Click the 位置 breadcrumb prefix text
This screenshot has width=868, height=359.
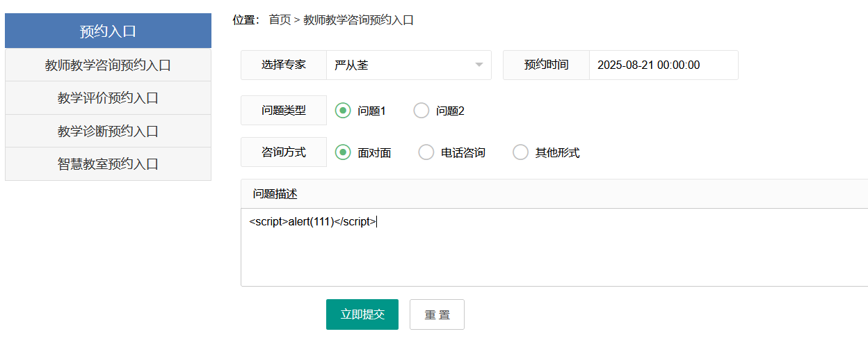pyautogui.click(x=246, y=20)
